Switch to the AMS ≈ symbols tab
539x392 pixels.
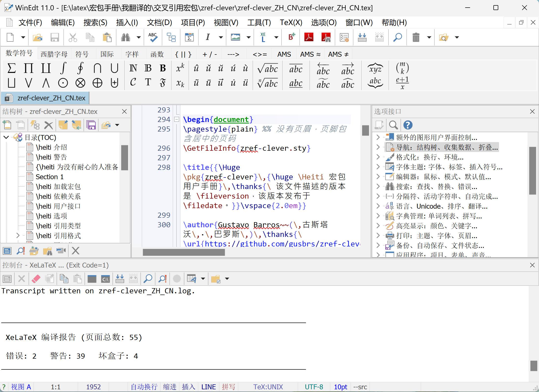point(310,54)
